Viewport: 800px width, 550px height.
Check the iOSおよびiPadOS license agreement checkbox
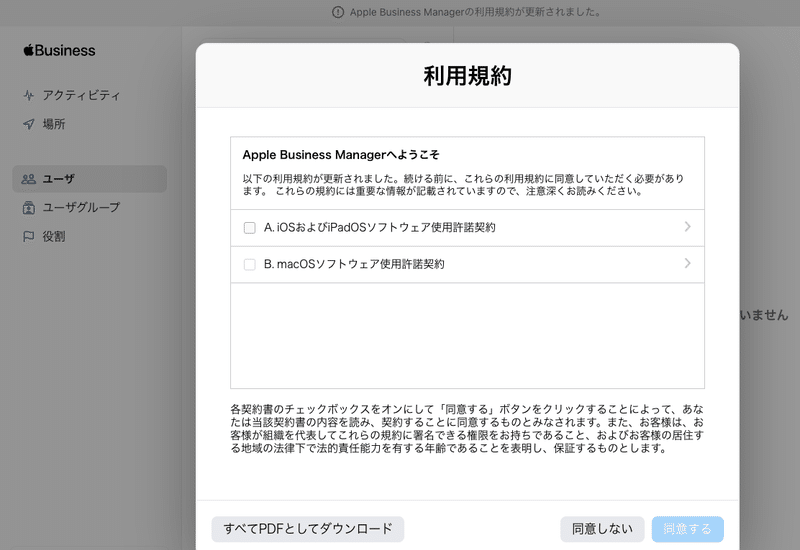click(249, 228)
